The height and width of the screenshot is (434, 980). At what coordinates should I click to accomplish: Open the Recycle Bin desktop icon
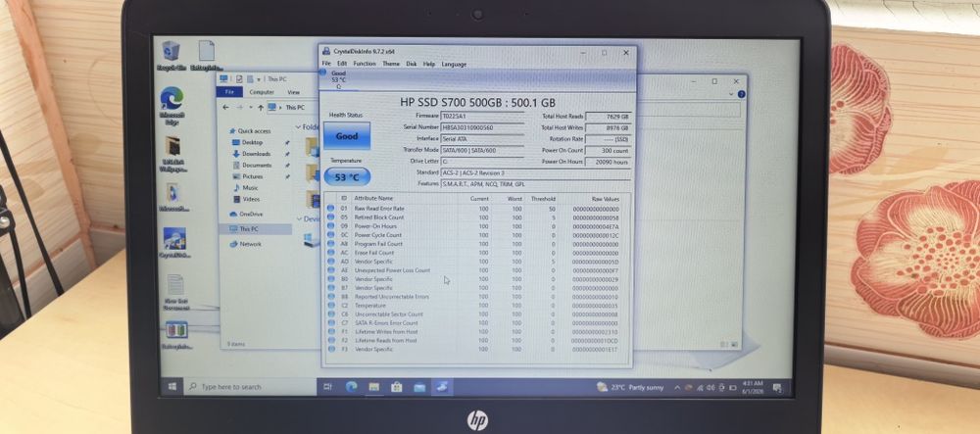[171, 56]
